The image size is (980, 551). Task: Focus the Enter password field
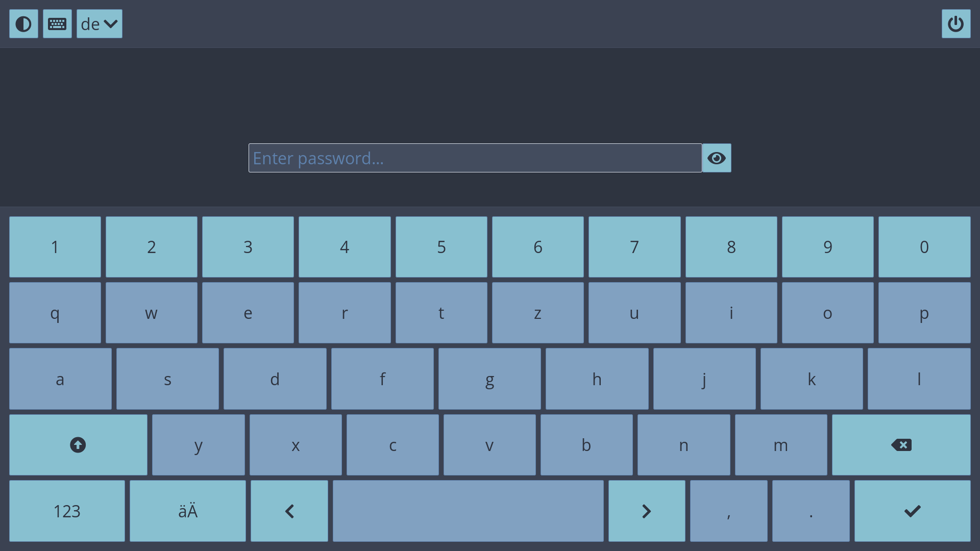pos(475,158)
